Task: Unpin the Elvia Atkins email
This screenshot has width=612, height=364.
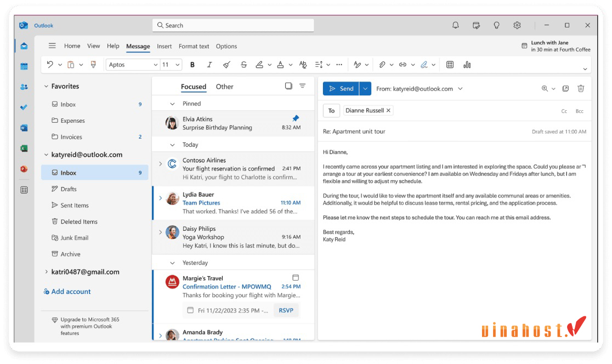Action: pos(296,118)
